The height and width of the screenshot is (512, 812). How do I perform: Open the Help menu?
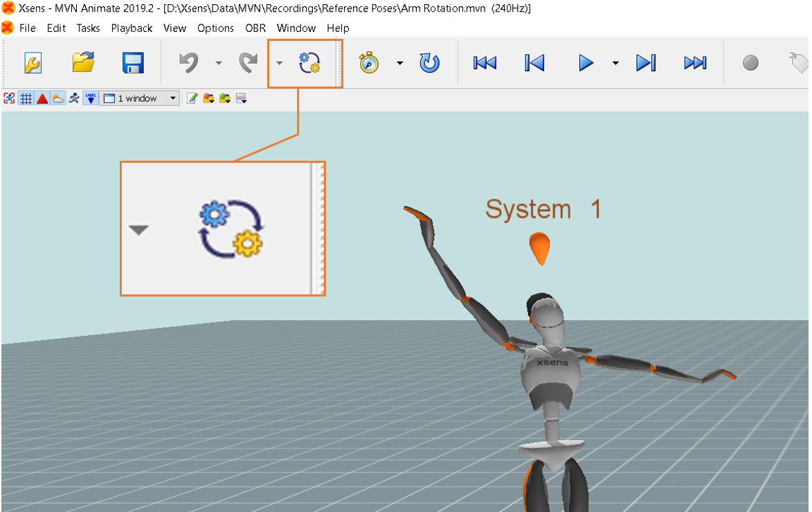point(338,28)
